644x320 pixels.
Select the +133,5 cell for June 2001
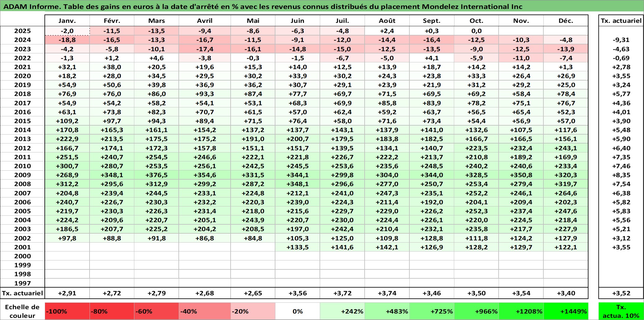click(297, 247)
